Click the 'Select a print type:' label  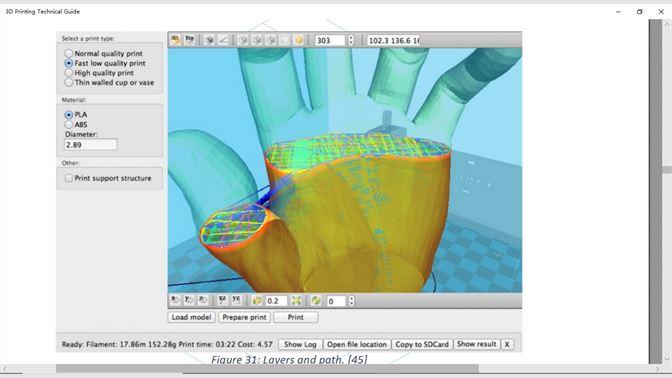point(88,39)
